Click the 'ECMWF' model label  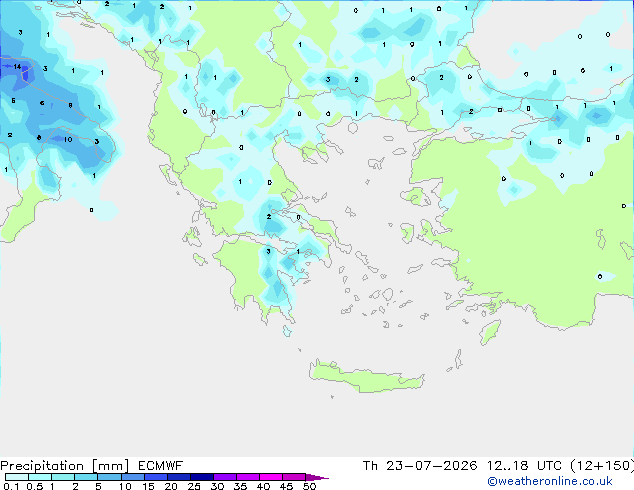click(161, 466)
